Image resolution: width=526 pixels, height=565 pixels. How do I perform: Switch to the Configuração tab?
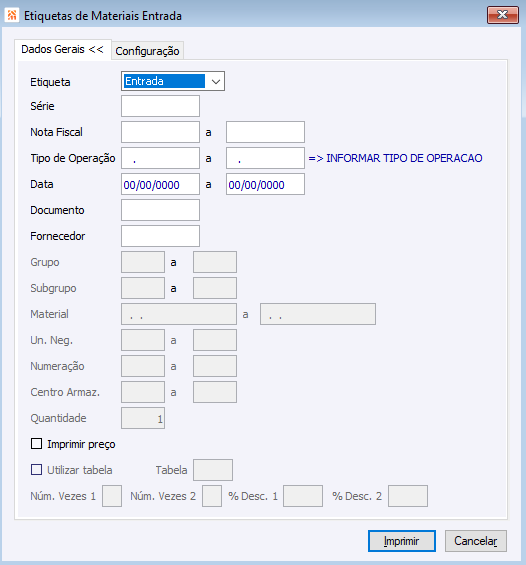pos(147,51)
